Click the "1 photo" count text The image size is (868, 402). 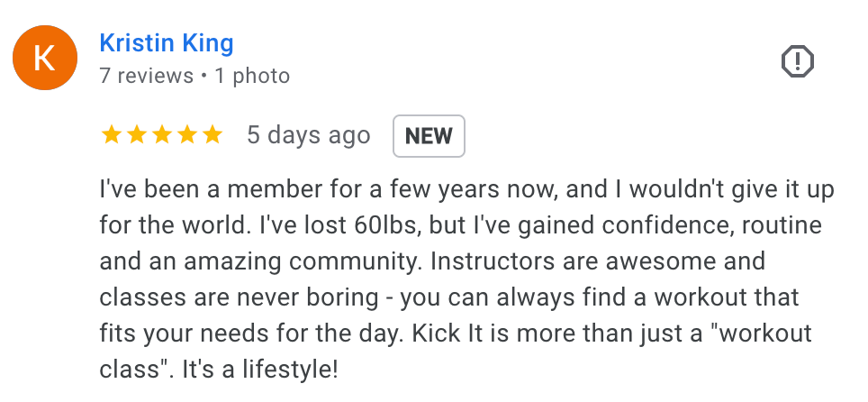click(x=252, y=76)
